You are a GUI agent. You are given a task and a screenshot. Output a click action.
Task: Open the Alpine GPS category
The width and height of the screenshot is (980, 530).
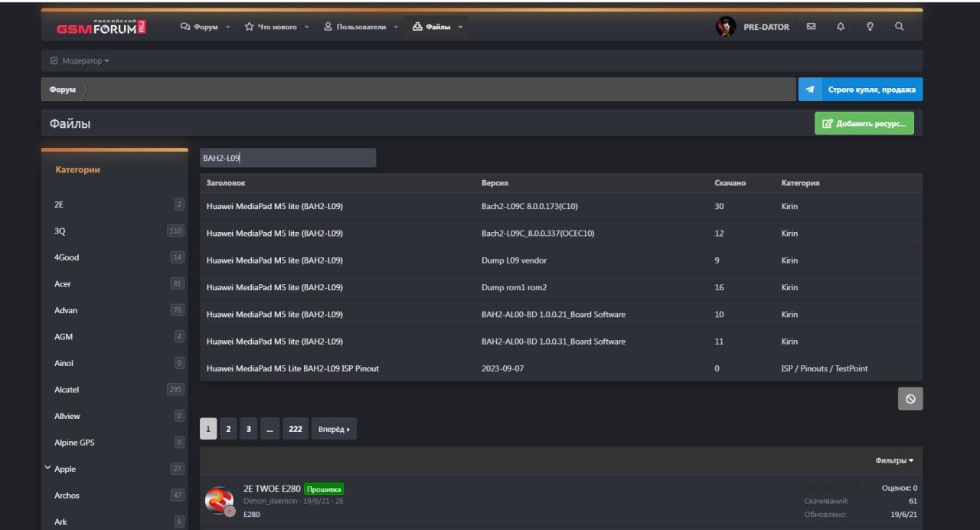(x=75, y=442)
